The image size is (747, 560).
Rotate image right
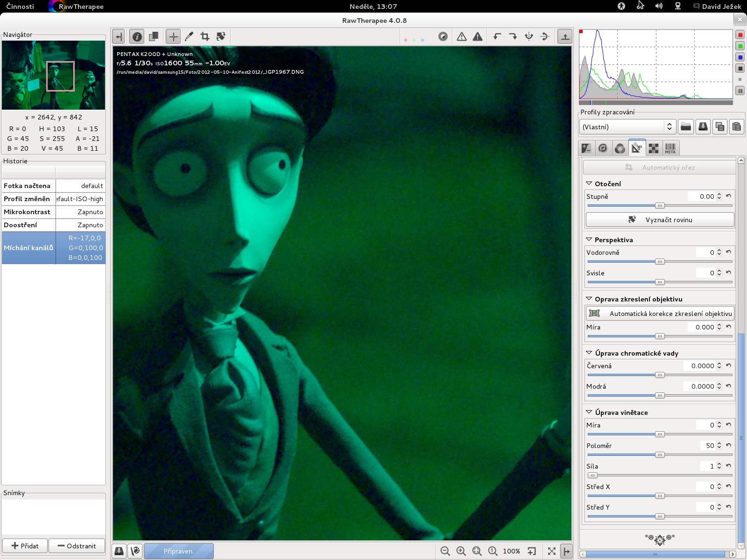513,36
